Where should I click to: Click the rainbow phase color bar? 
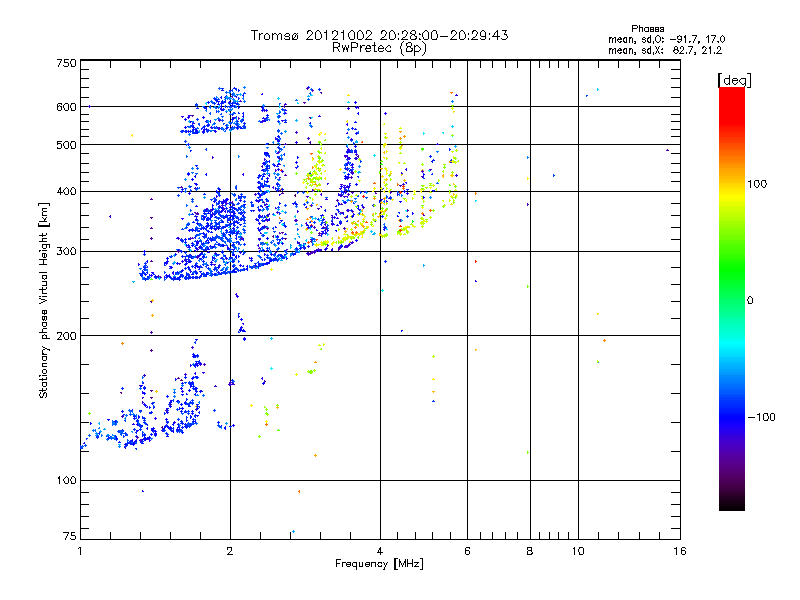[732, 298]
